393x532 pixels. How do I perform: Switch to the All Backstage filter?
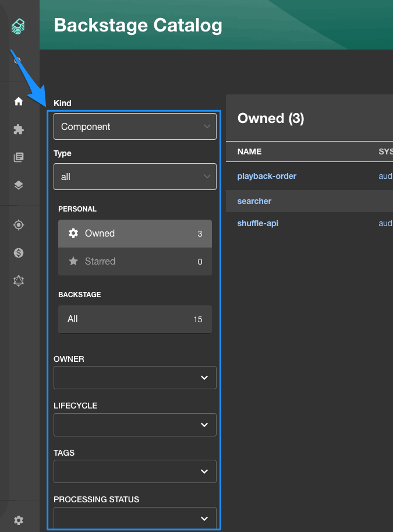[134, 319]
